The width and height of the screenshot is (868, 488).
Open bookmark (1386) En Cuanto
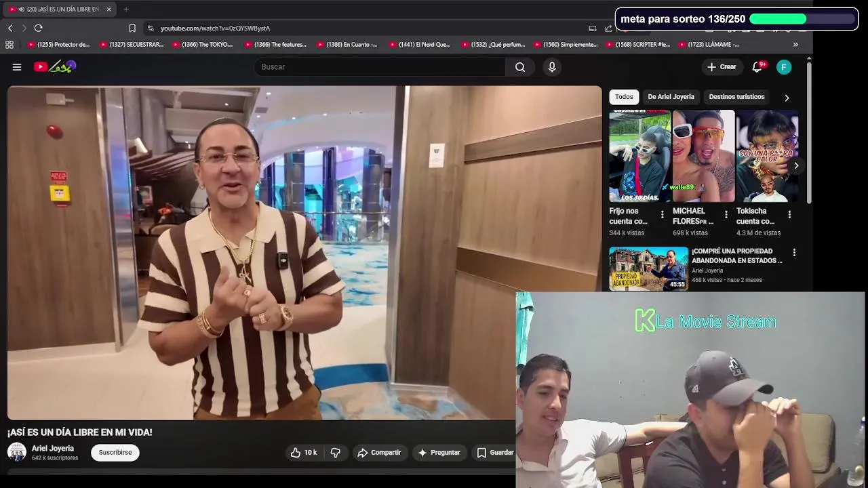coord(347,45)
